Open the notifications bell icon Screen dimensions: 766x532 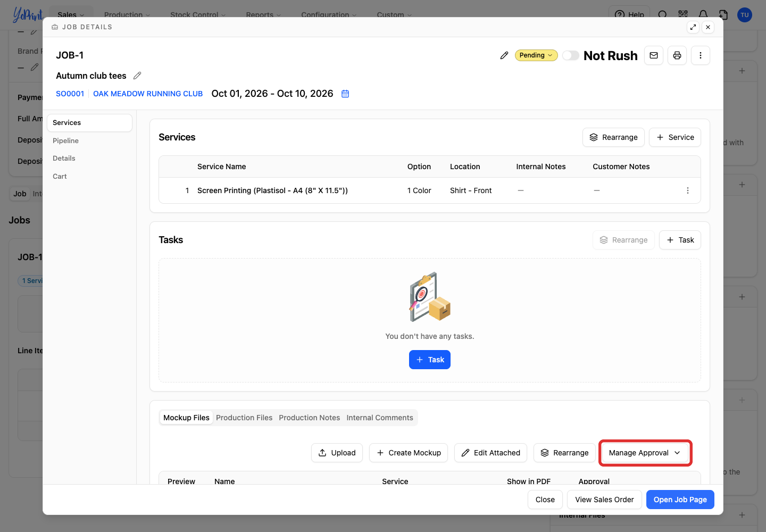[703, 14]
